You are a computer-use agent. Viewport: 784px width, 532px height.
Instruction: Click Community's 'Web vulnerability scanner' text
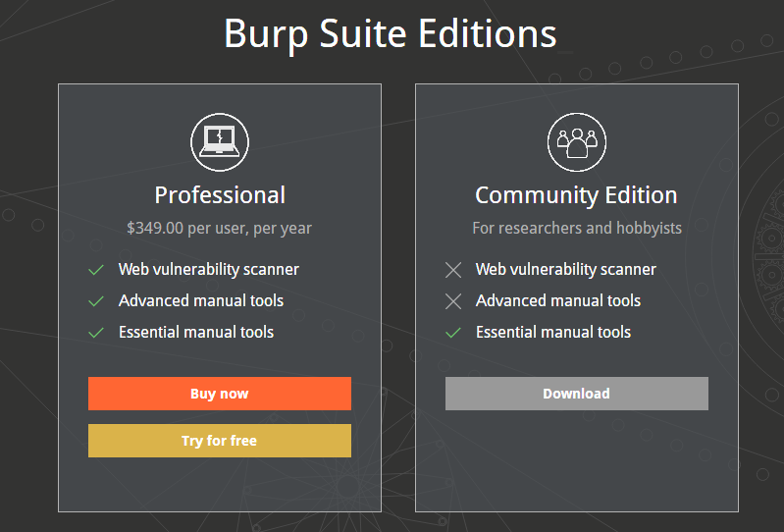click(x=565, y=270)
